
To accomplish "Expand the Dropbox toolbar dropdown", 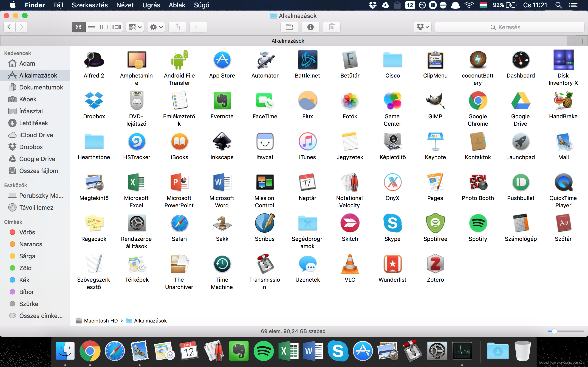I will (423, 27).
